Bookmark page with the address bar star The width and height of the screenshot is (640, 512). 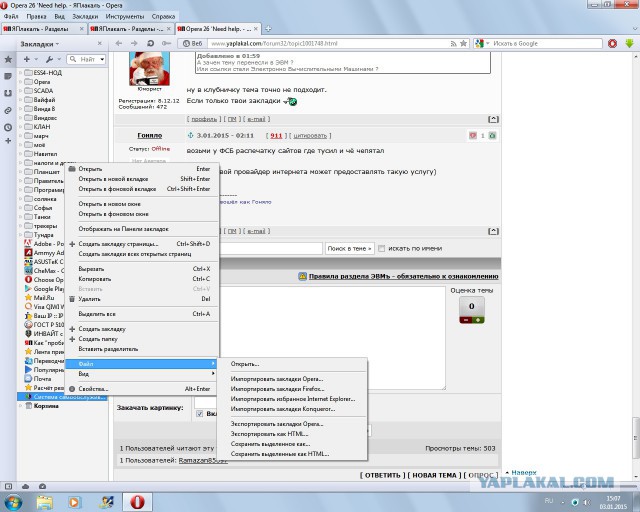click(x=463, y=43)
